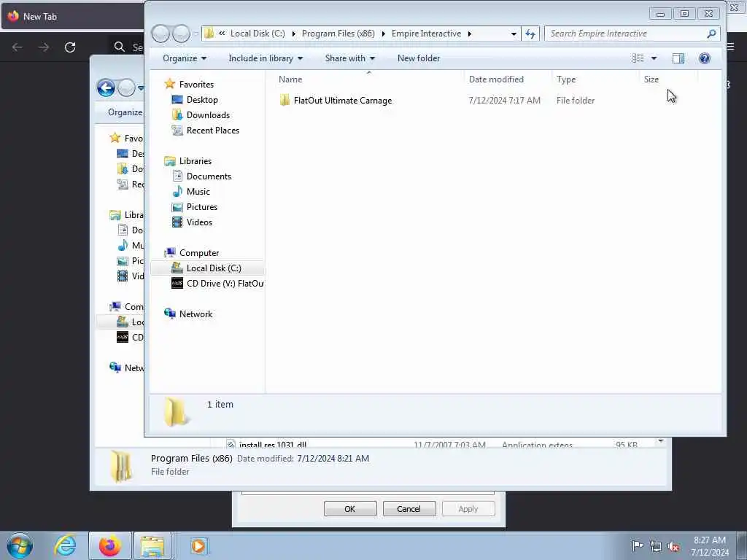Open CD Drive (V:) FlatOut in sidebar
This screenshot has width=747, height=560.
(x=225, y=284)
